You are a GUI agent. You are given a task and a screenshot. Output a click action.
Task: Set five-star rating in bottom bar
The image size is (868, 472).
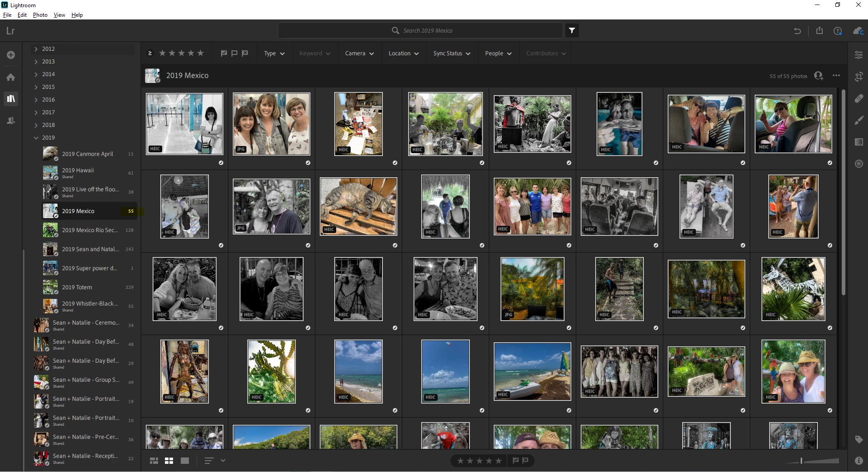point(499,461)
